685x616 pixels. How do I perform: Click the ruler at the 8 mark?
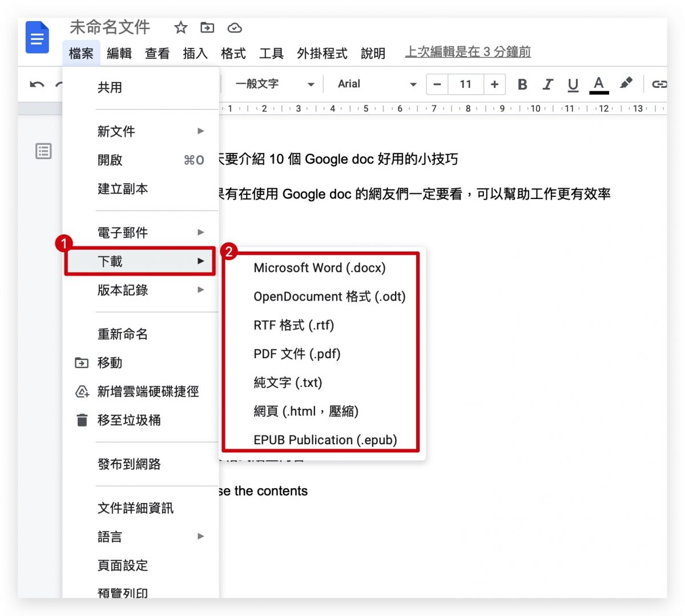click(468, 108)
